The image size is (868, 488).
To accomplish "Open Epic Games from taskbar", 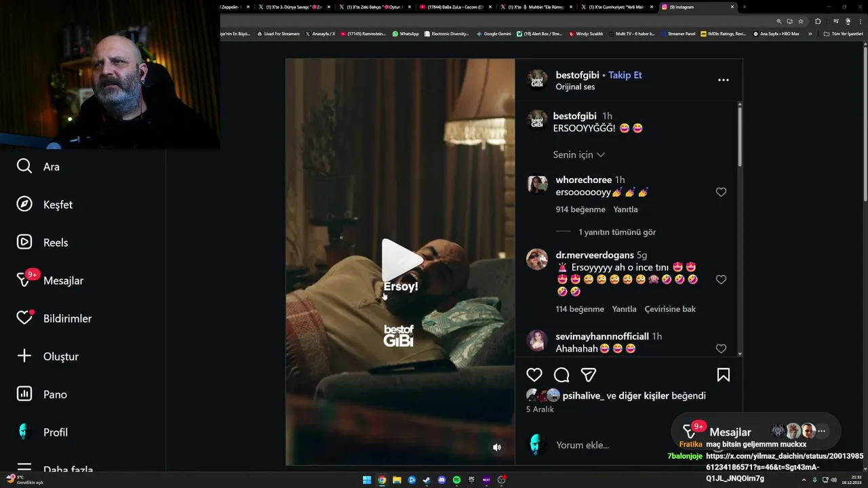I will 471,480.
